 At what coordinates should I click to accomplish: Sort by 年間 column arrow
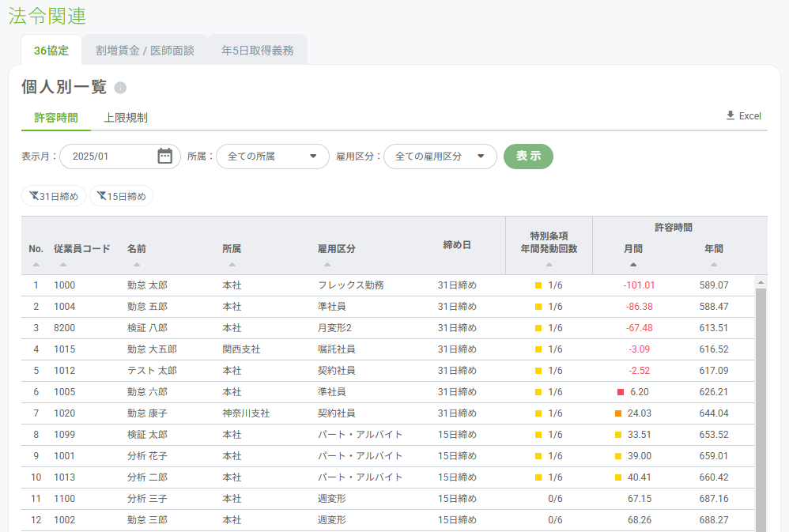(714, 265)
